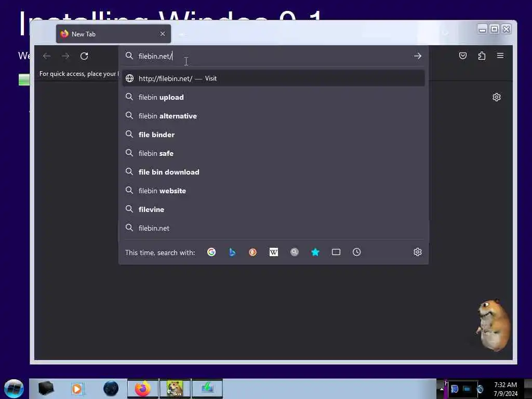This screenshot has height=399, width=532.
Task: Reload the current page
Action: click(84, 56)
